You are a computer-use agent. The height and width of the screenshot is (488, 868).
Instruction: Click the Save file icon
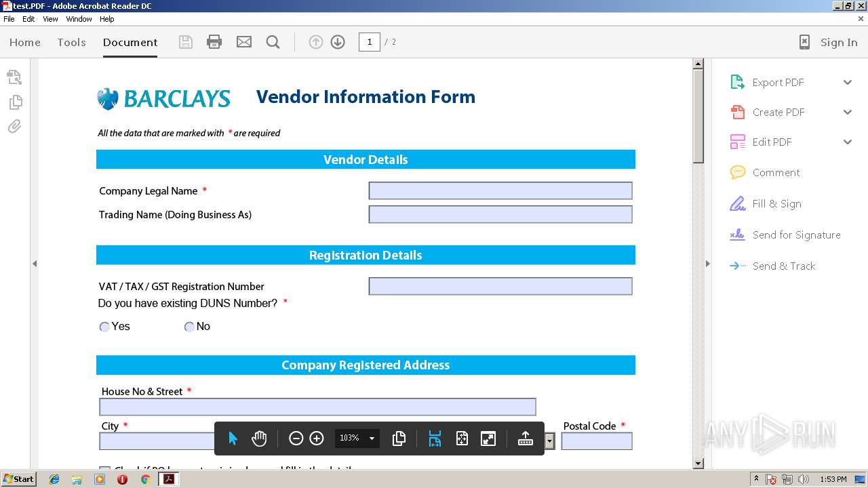click(x=186, y=42)
